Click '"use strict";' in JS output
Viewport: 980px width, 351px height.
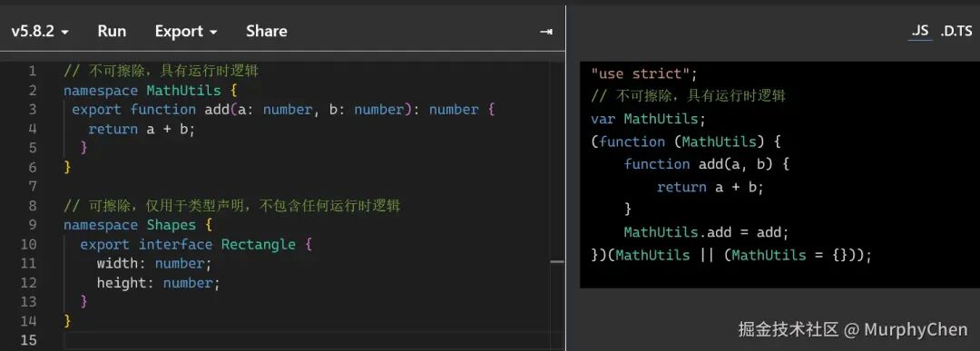(643, 73)
